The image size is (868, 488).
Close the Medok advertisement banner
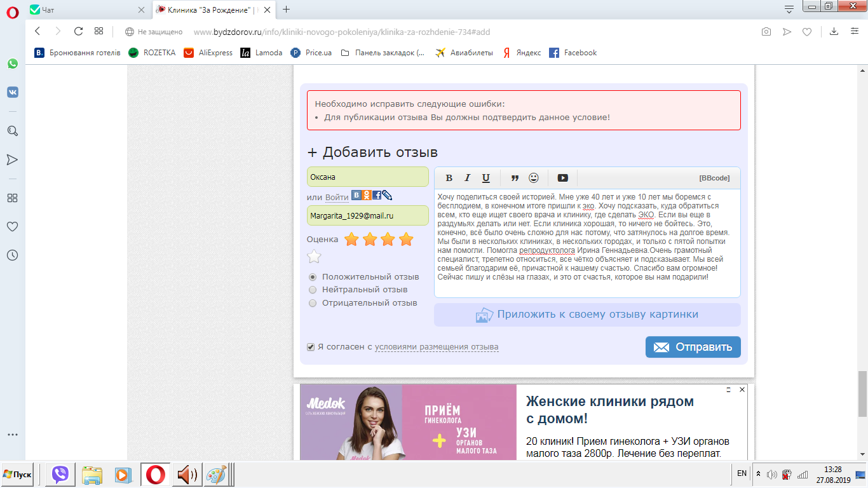742,390
